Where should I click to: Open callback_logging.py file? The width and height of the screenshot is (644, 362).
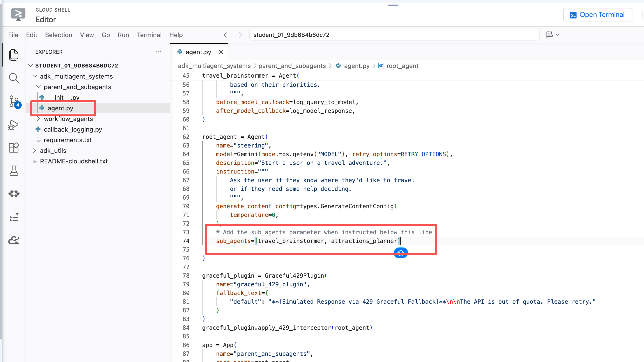73,129
